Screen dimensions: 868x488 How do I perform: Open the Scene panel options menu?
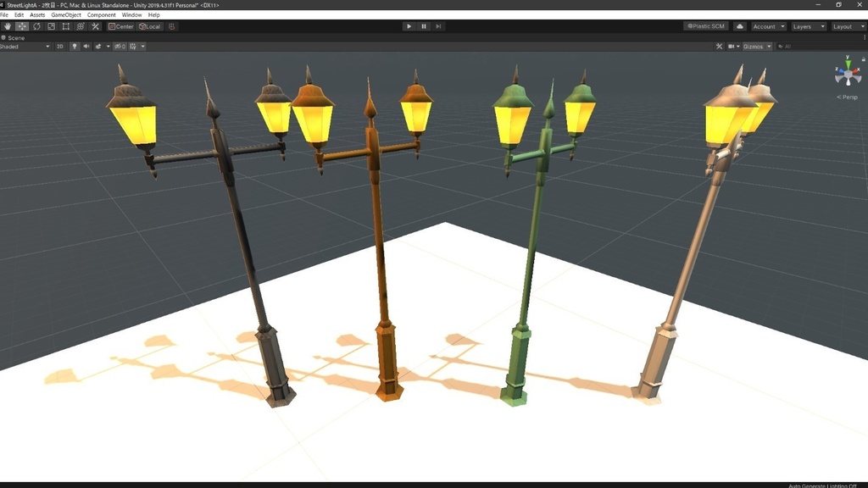[865, 38]
